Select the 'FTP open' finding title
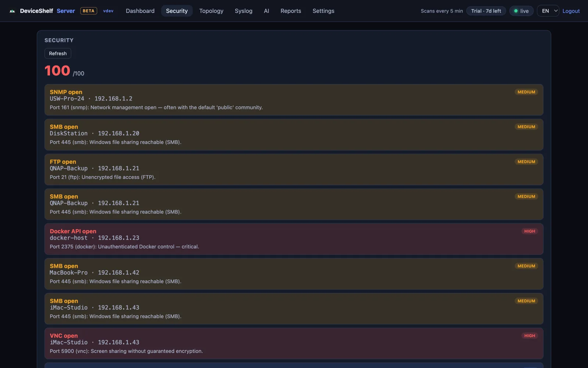588x368 pixels. (63, 162)
